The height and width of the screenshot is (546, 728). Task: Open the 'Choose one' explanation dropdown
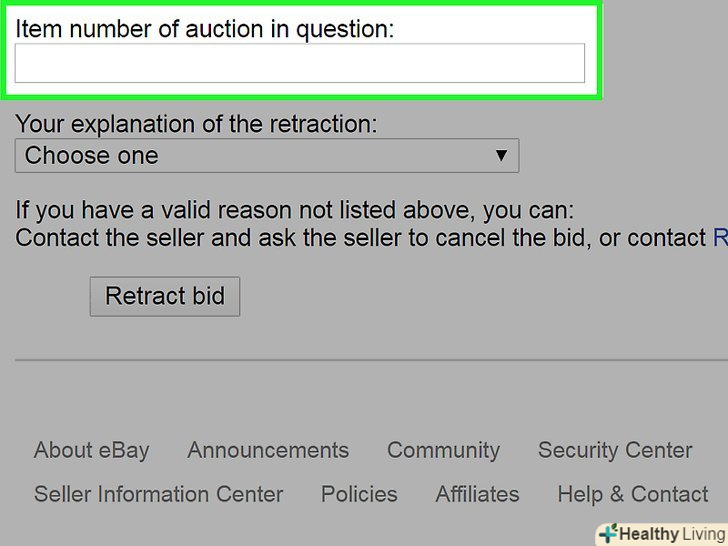tap(266, 156)
